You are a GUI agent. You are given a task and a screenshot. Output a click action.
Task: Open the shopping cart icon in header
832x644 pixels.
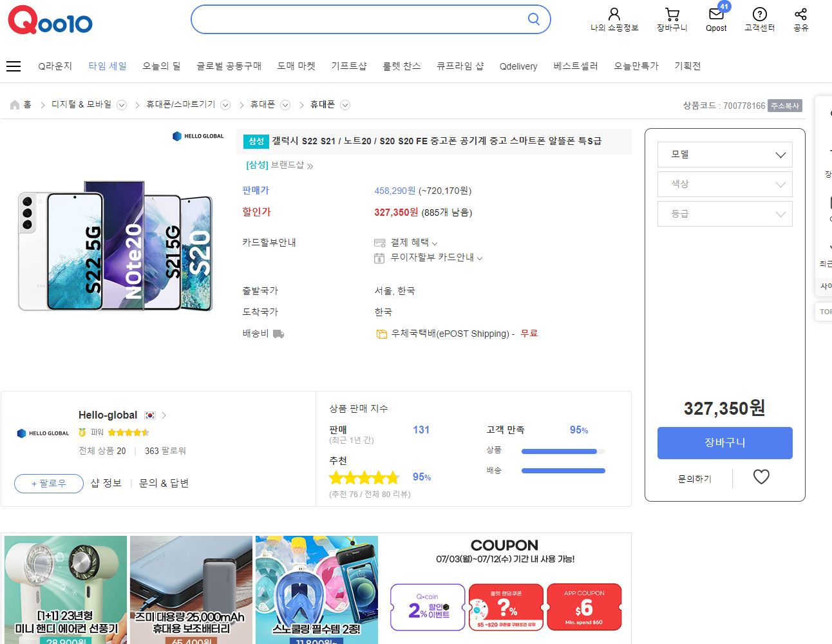coord(672,14)
